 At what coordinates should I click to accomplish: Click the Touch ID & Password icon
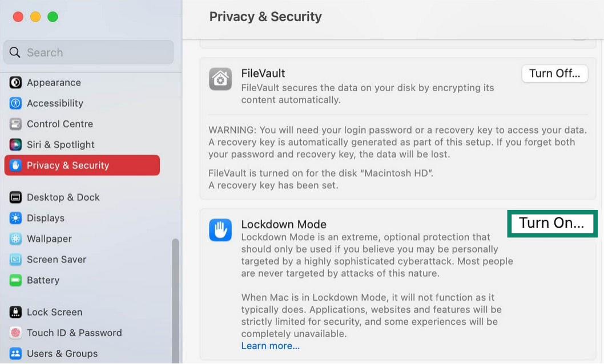(x=15, y=333)
